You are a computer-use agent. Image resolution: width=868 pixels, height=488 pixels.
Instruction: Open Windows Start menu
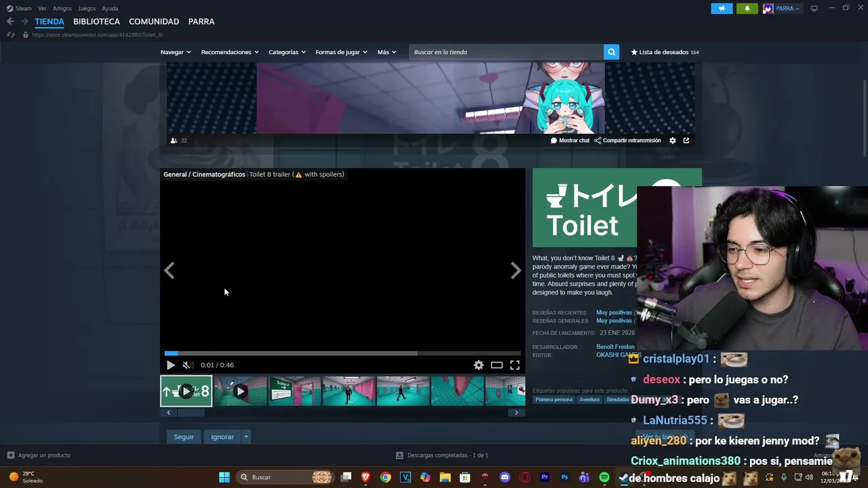pos(224,477)
